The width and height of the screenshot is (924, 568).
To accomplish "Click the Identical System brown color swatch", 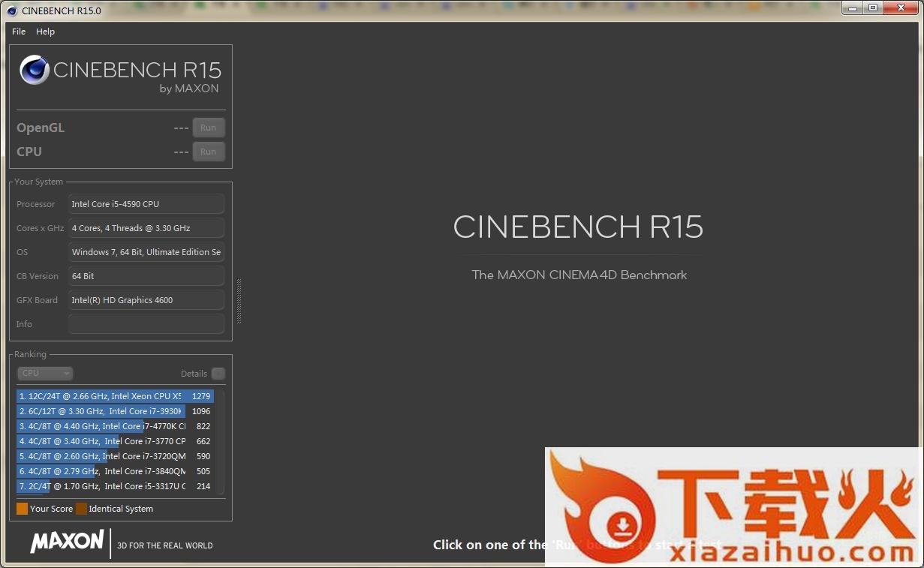I will 81,509.
